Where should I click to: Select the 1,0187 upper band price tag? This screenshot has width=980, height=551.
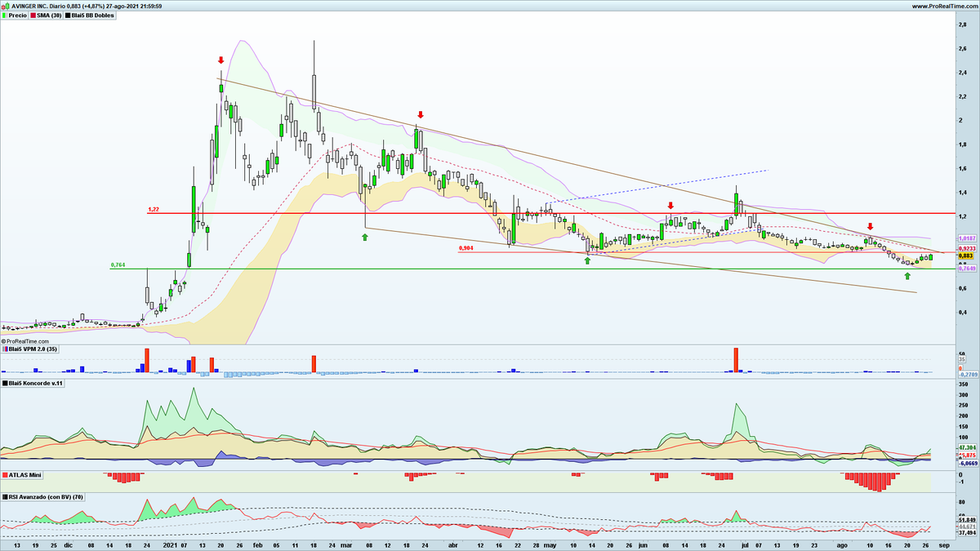(x=966, y=238)
